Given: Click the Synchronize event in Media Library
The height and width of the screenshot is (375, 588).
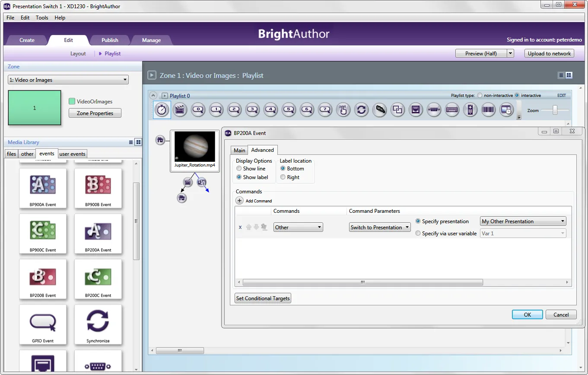Looking at the screenshot, I should tap(98, 325).
